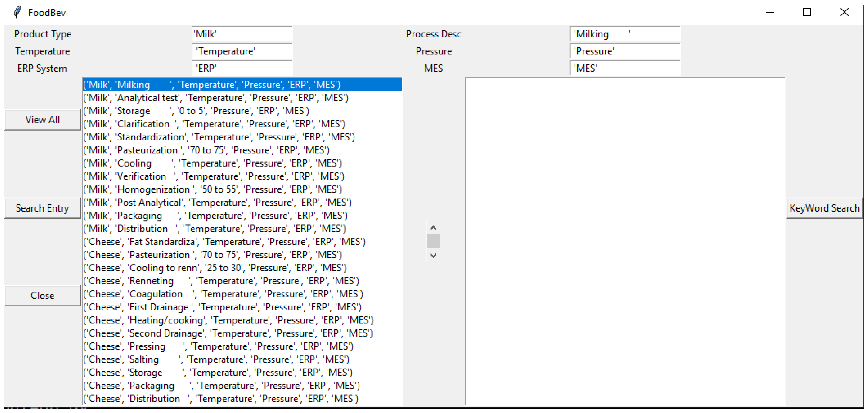Select the Cheese Renneting list row
The width and height of the screenshot is (868, 413).
pyautogui.click(x=221, y=281)
